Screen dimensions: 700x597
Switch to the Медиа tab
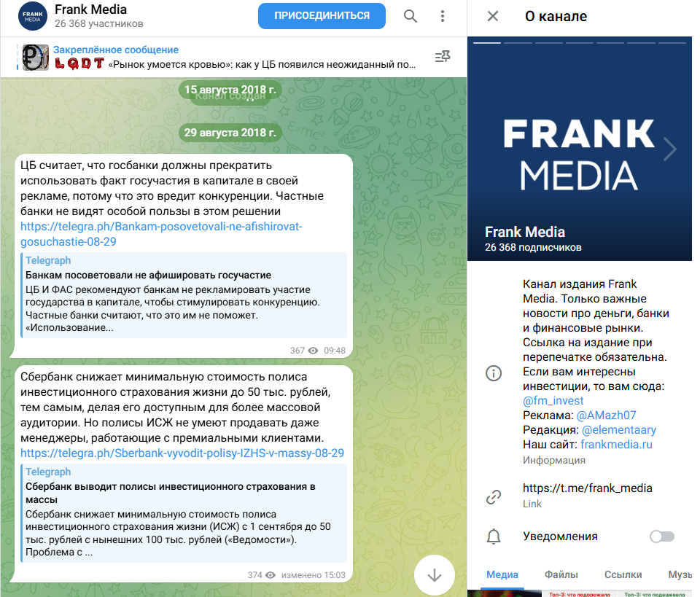tap(502, 574)
